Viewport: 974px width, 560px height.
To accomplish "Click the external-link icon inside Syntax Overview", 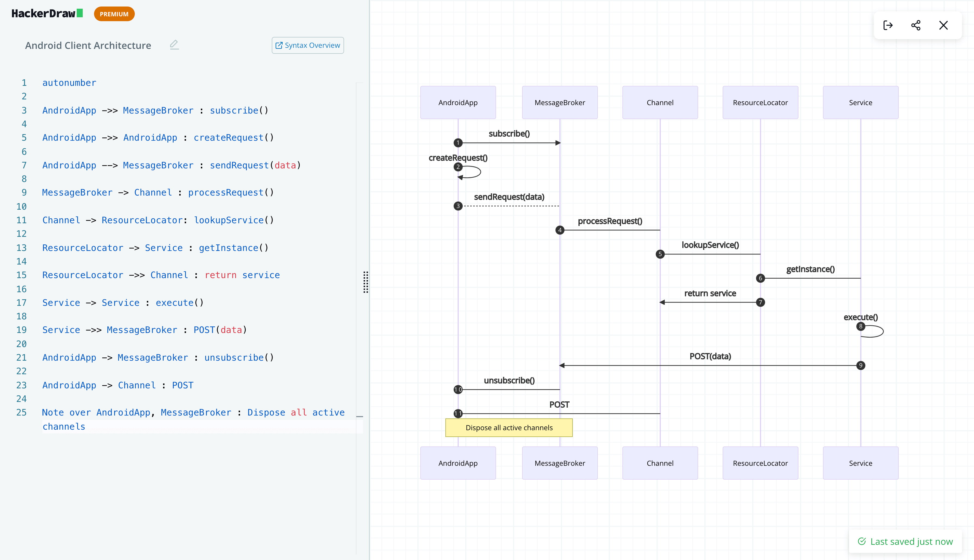I will [x=279, y=45].
